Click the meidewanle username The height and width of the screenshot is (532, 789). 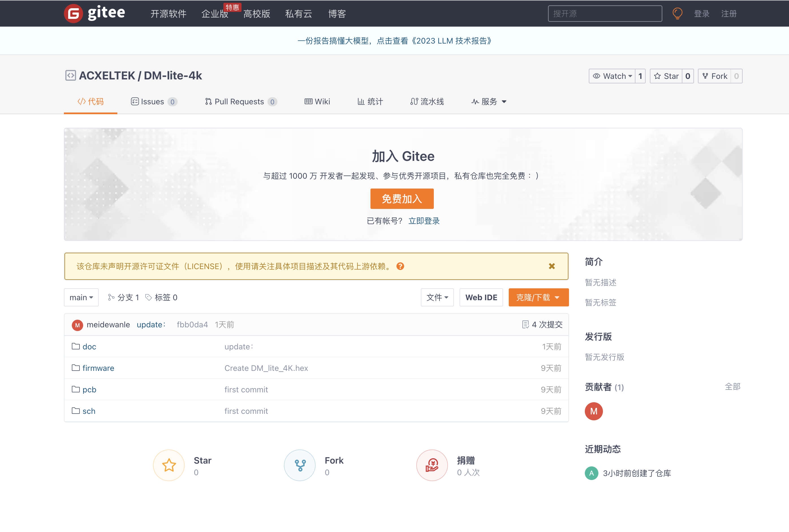108,325
